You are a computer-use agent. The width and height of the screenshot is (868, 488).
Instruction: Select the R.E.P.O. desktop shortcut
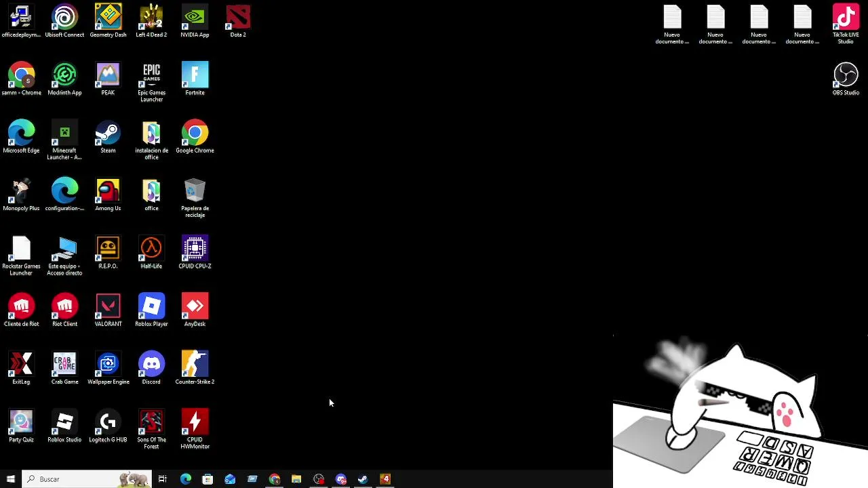[108, 253]
